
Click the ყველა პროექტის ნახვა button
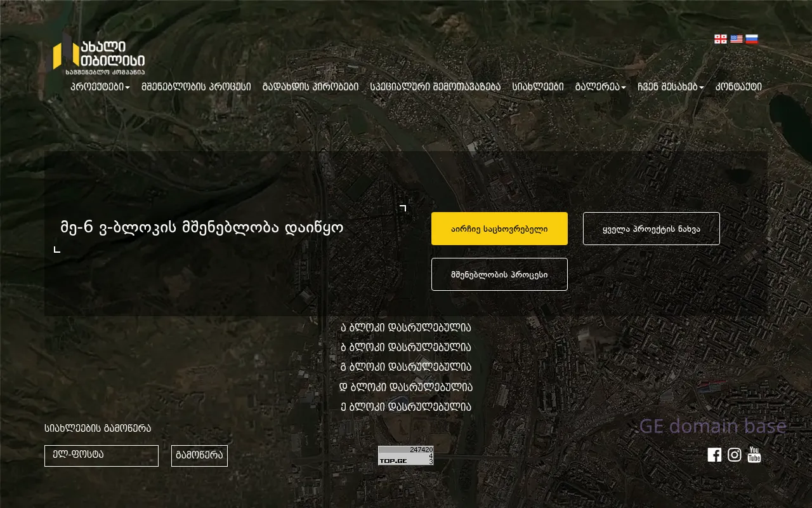coord(651,229)
